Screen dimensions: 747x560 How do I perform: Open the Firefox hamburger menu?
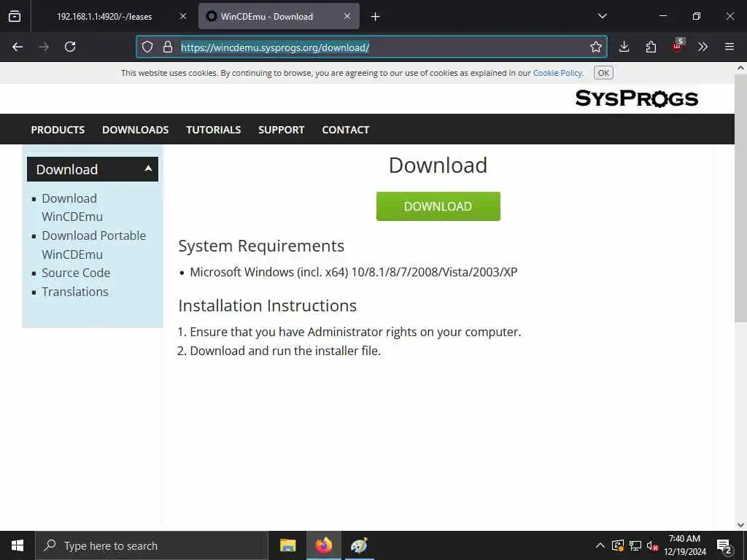[729, 47]
